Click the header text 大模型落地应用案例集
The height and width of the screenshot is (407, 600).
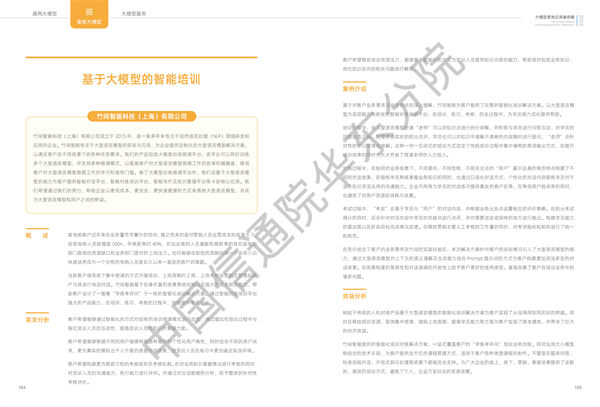pyautogui.click(x=554, y=17)
